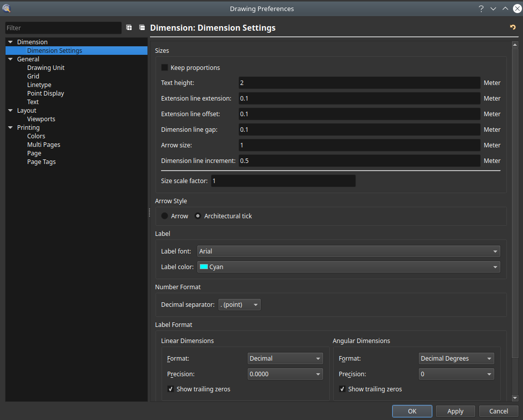
Task: Open the Point Display preferences
Action: 45,94
